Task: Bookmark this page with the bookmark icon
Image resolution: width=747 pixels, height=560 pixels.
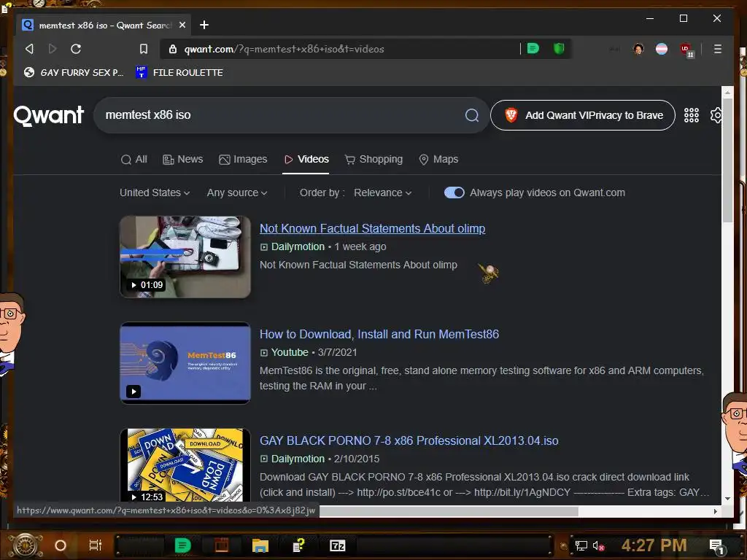Action: click(144, 49)
